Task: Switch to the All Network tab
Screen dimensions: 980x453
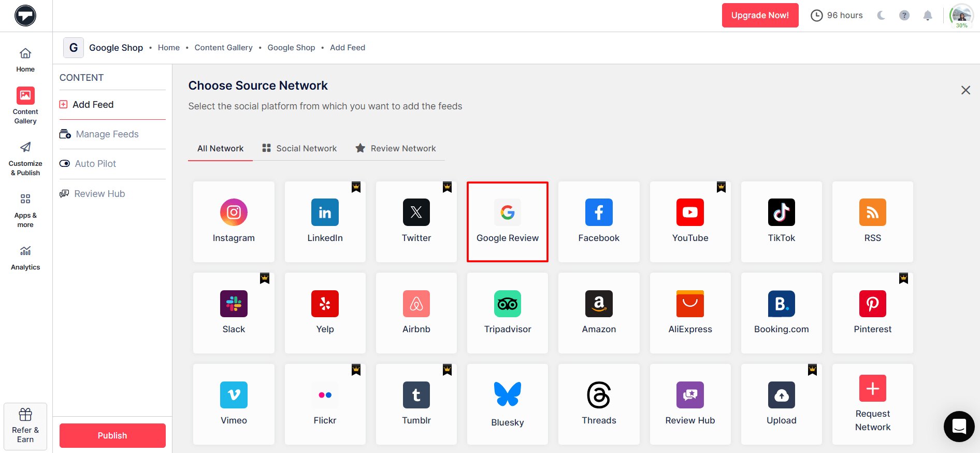Action: click(x=220, y=148)
